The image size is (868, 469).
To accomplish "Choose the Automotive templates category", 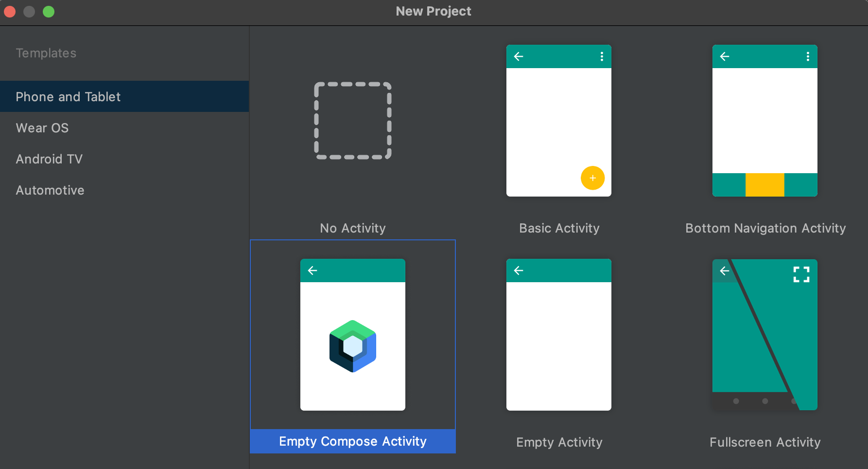I will [124, 190].
